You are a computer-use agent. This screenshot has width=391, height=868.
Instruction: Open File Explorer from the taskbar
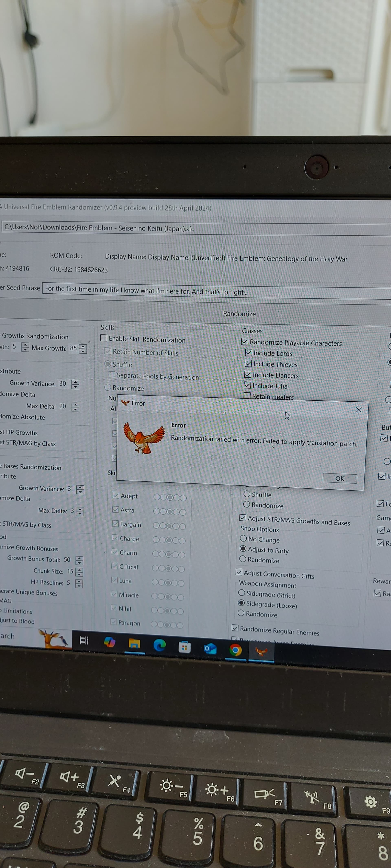coord(134,644)
